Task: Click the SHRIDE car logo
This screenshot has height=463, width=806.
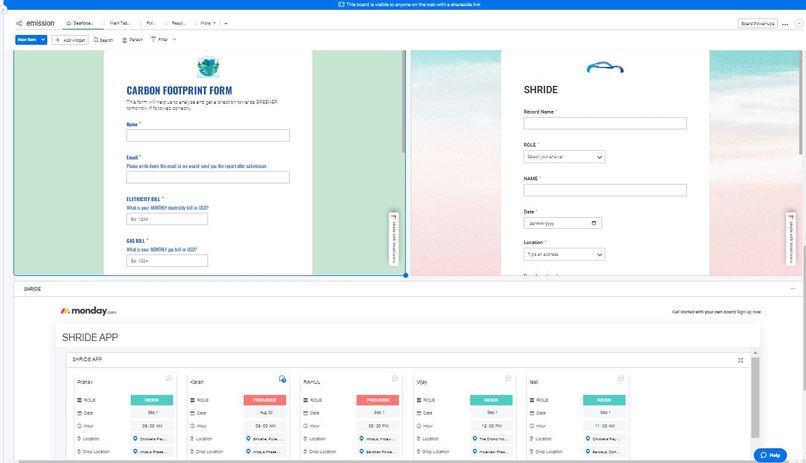Action: pos(605,67)
